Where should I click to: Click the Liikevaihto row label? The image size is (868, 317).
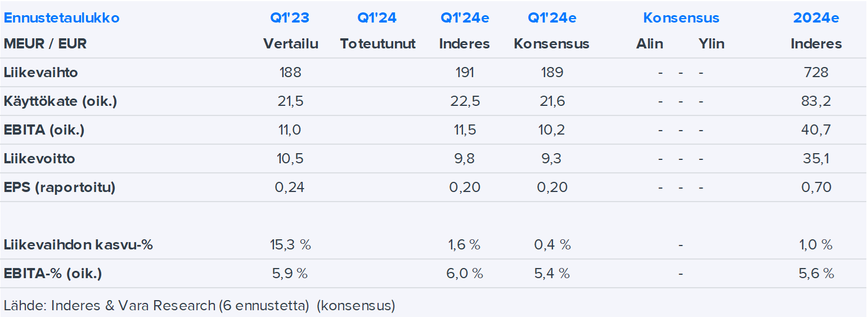click(x=41, y=73)
